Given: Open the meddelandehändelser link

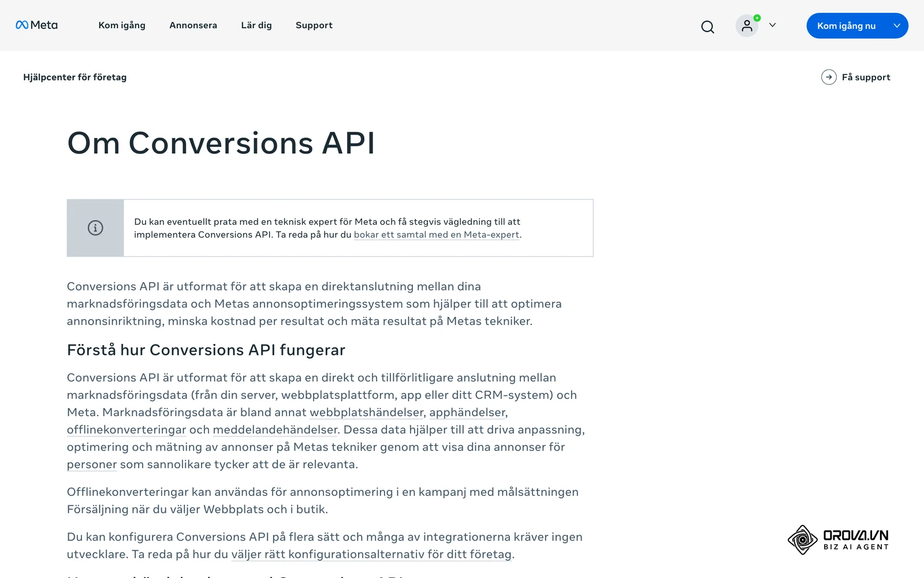Looking at the screenshot, I should (x=275, y=429).
